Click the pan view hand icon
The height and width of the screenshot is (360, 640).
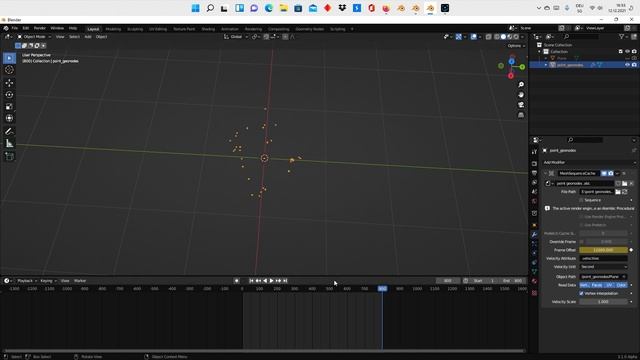pos(521,95)
